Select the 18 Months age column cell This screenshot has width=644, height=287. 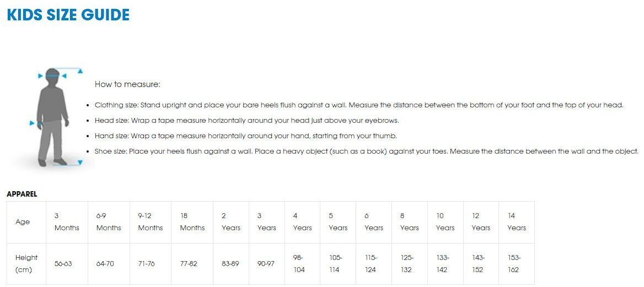[x=192, y=222]
